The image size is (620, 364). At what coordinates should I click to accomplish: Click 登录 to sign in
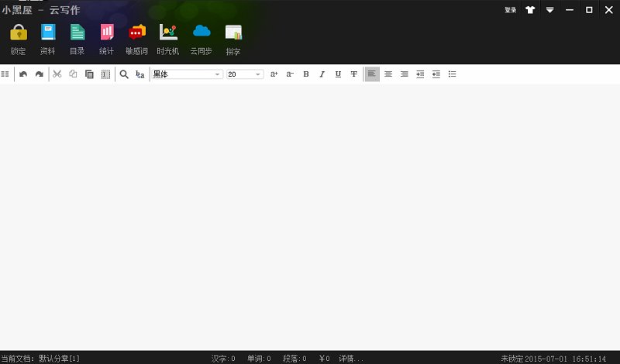pos(510,10)
